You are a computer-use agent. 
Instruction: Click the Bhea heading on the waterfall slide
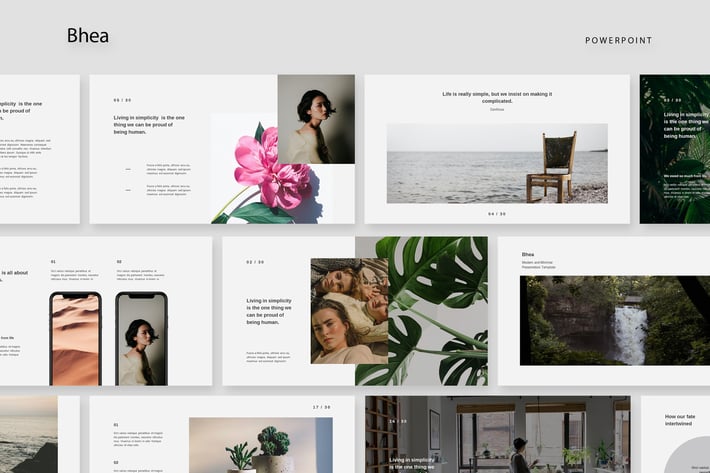528,254
